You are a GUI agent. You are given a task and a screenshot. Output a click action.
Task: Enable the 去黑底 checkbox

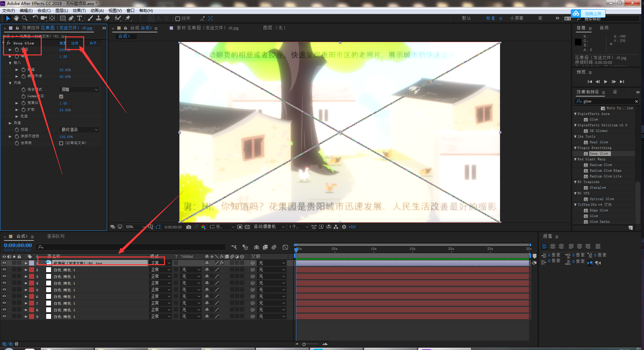click(61, 143)
